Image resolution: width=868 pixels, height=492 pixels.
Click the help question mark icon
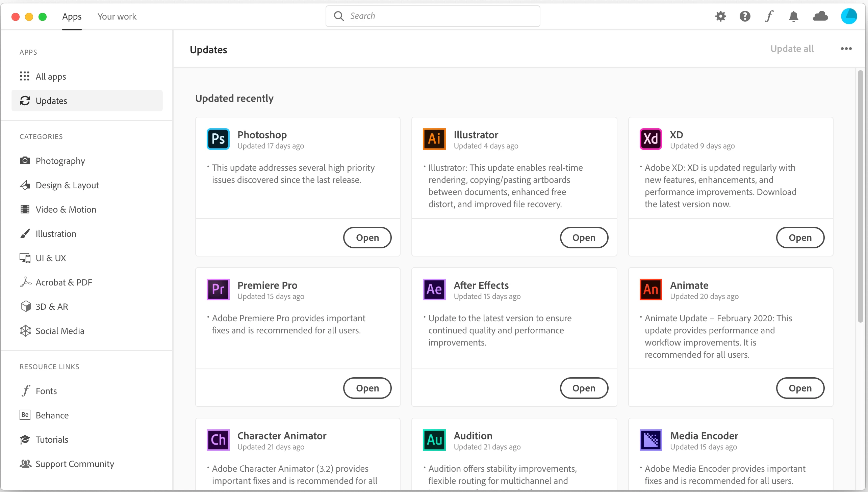745,16
